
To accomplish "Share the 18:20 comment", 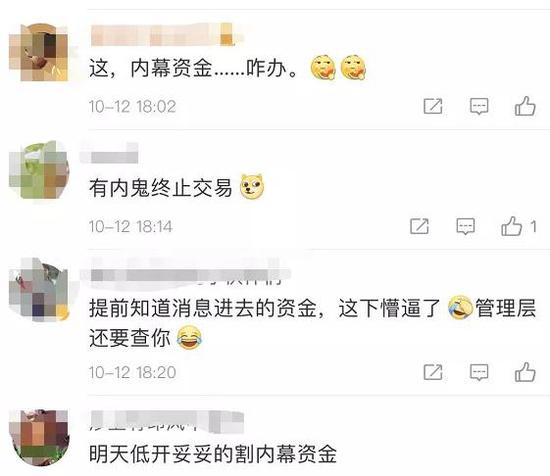I will click(432, 372).
